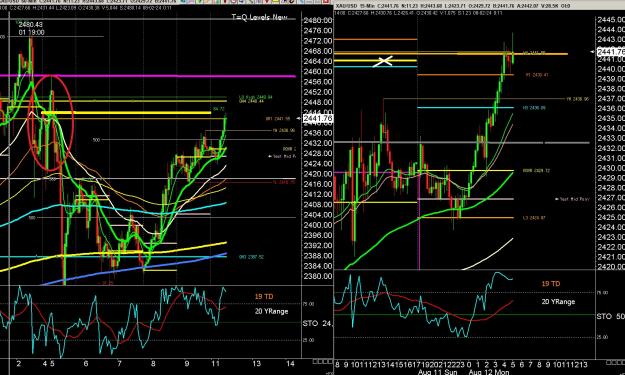Click day '14' on the left chart time axis
Viewport: 625px width, 375px height.
[x=291, y=363]
